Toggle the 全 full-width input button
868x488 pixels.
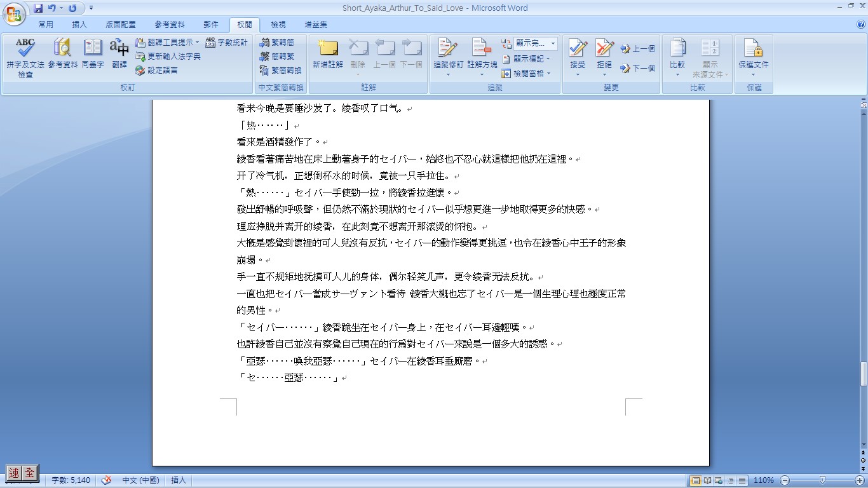[x=30, y=473]
